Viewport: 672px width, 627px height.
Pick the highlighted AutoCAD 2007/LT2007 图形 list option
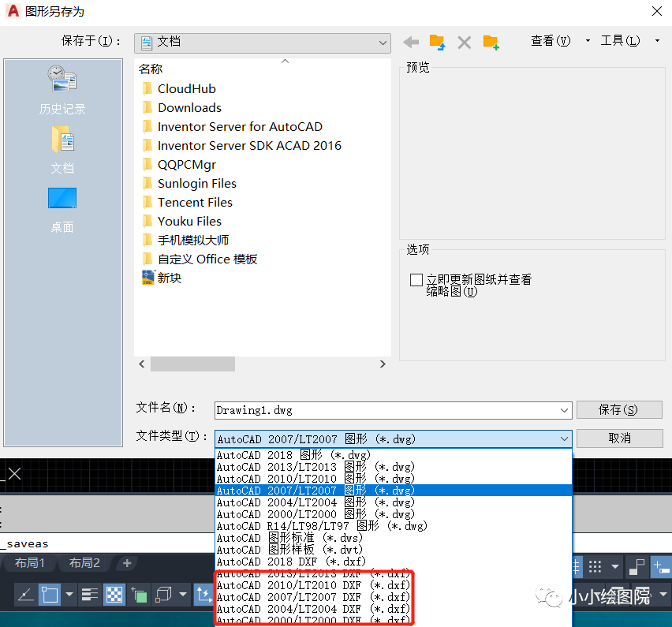click(x=393, y=491)
